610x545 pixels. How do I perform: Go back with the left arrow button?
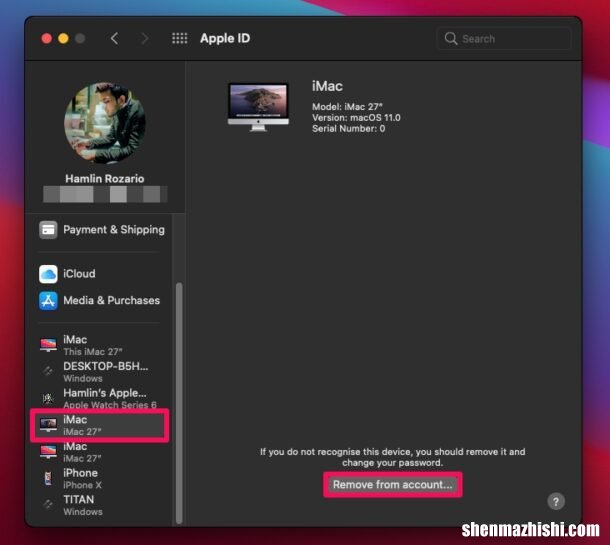click(114, 39)
